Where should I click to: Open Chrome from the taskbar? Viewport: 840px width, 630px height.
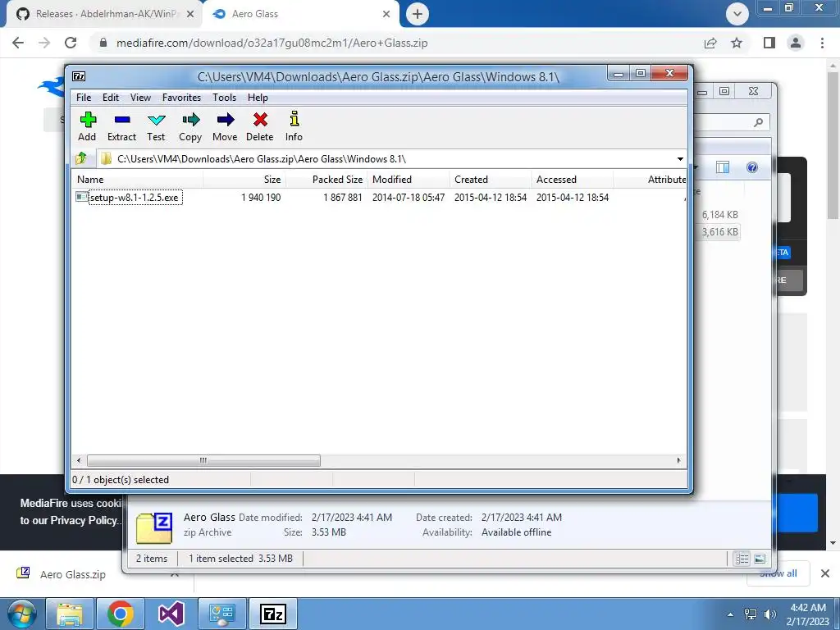(121, 614)
